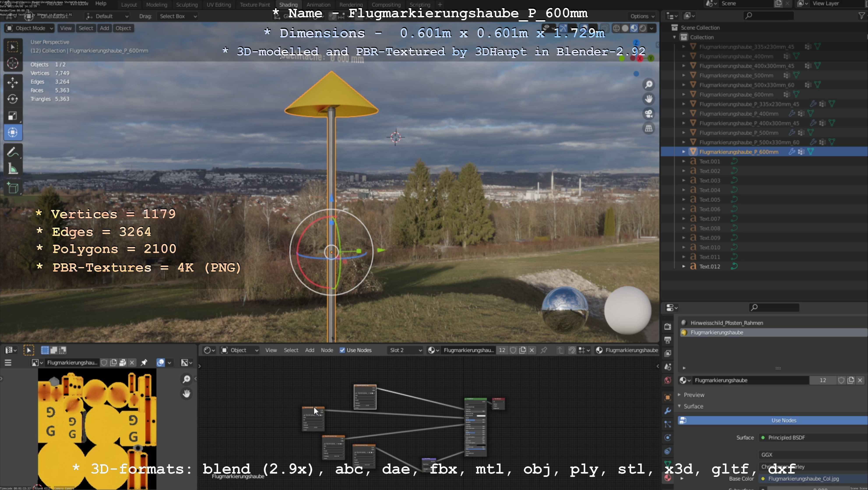The image size is (868, 490).
Task: Toggle the Use Nodes checkbox
Action: point(342,350)
